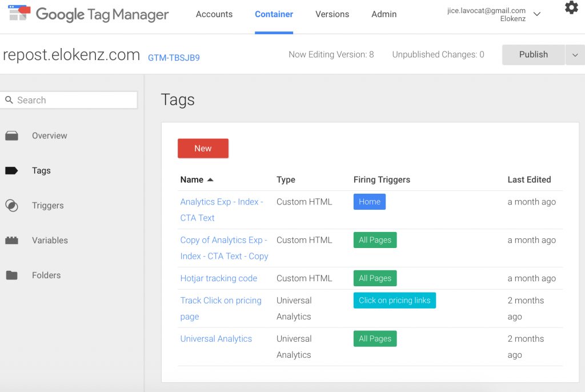Sort by the Name column header
This screenshot has height=392, width=585.
tap(192, 180)
